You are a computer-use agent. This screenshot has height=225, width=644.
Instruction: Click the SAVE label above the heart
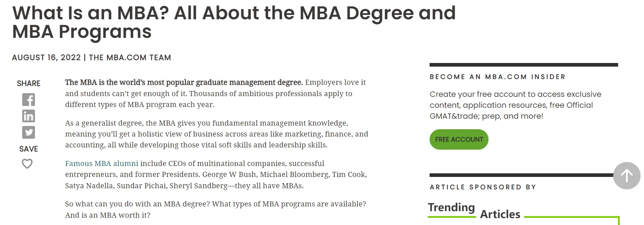click(28, 149)
